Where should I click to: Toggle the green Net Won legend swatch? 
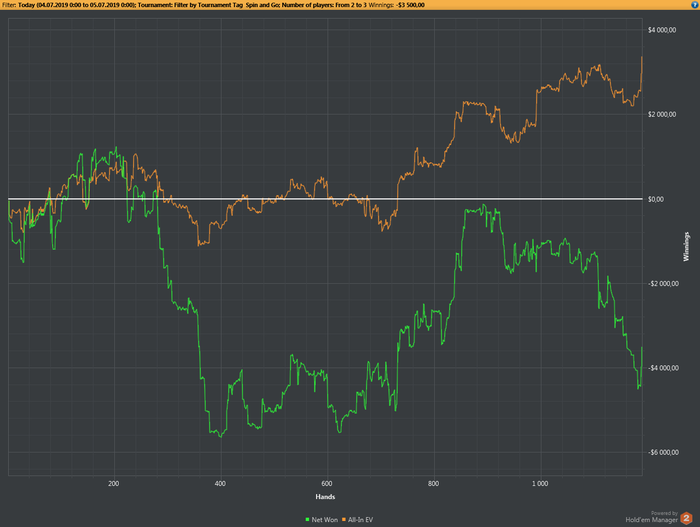[307, 519]
